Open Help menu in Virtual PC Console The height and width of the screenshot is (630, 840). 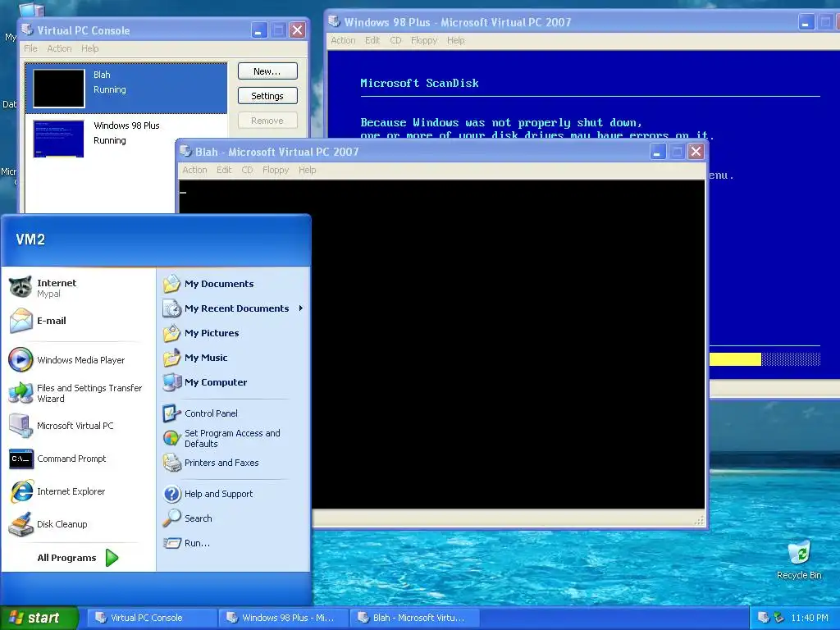click(x=90, y=48)
